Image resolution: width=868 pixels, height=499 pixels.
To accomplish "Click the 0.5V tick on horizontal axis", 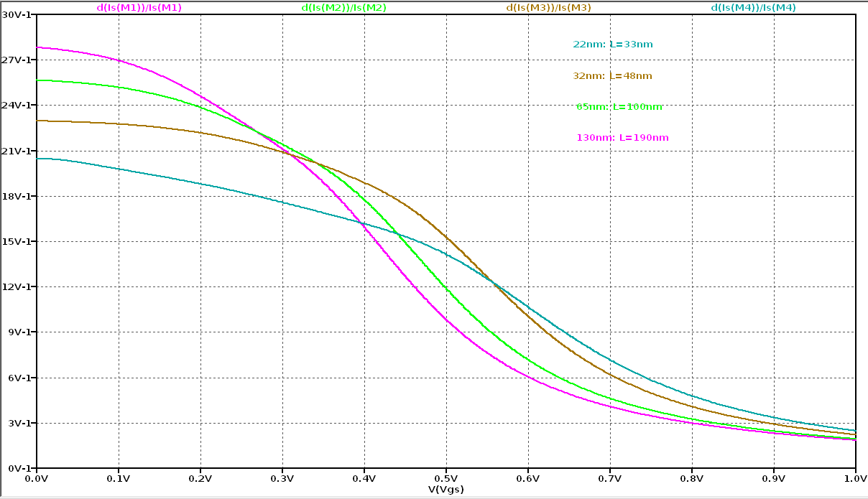I will coord(446,477).
